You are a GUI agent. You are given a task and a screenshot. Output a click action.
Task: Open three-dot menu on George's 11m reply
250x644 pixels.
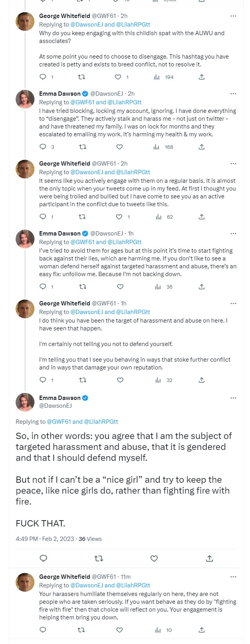point(233,577)
